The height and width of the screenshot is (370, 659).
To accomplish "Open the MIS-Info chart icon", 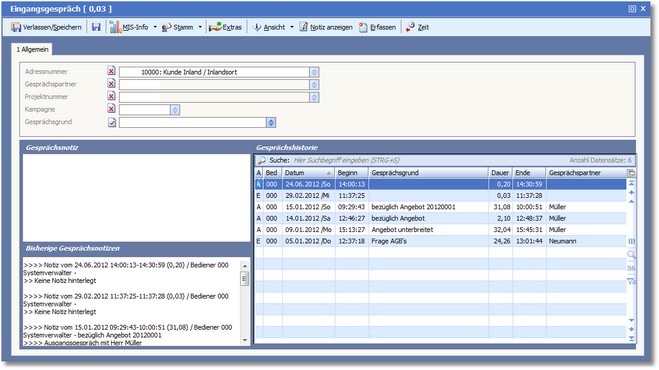I will [115, 27].
